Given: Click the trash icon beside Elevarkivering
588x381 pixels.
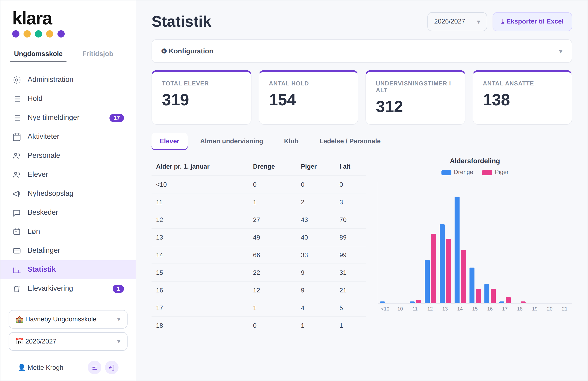Looking at the screenshot, I should 17,289.
